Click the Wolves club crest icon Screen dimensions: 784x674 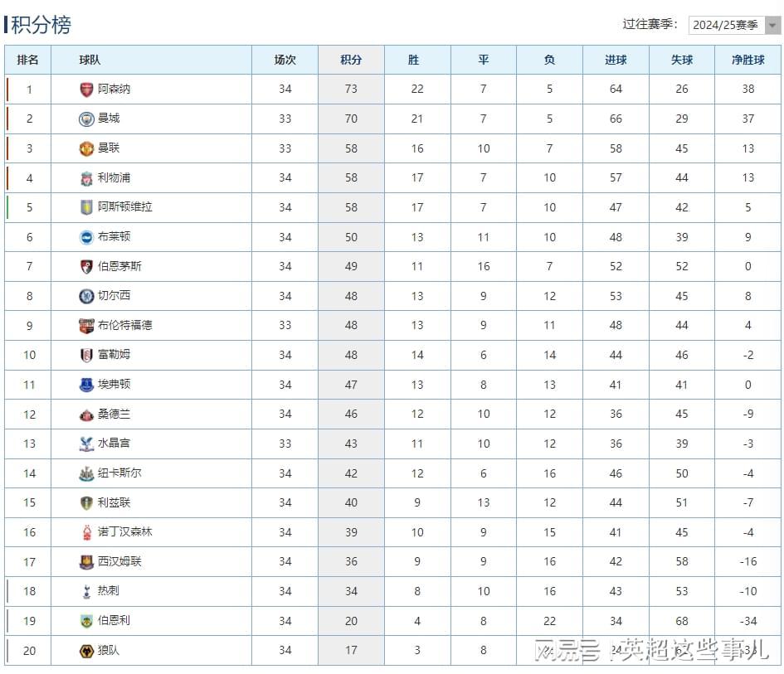click(86, 651)
